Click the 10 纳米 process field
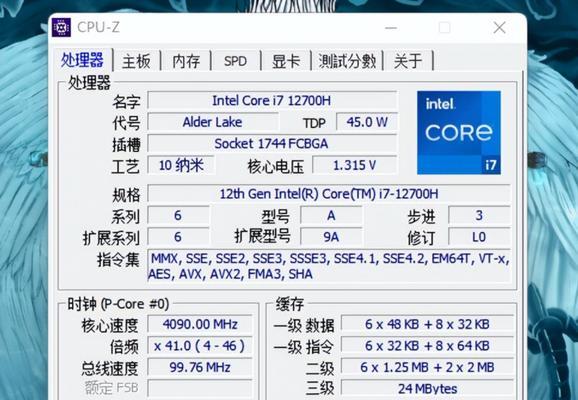 [x=181, y=165]
